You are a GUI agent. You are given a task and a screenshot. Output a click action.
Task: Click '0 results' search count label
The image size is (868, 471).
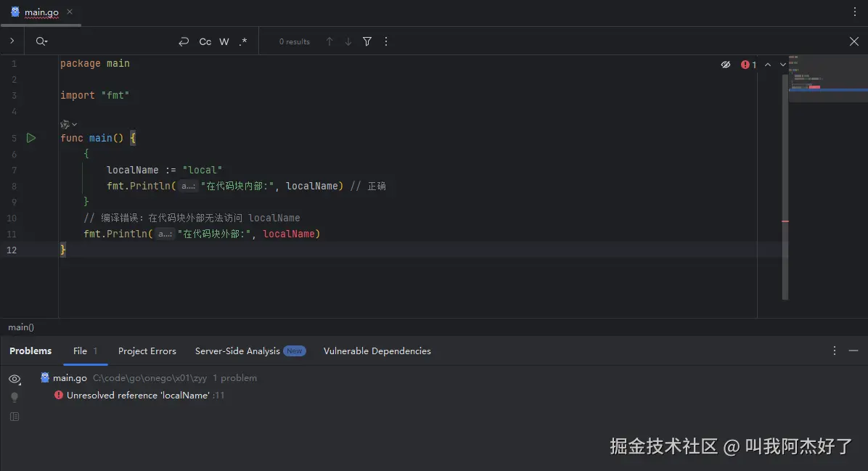295,41
